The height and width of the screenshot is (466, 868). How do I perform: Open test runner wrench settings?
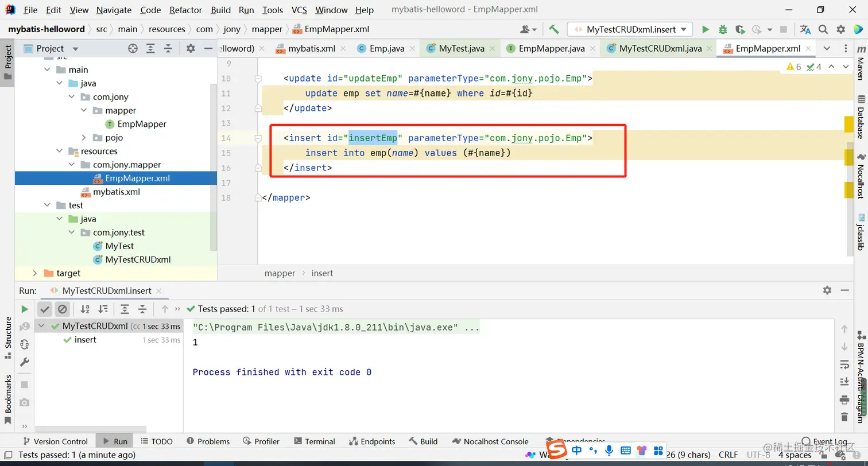click(24, 362)
